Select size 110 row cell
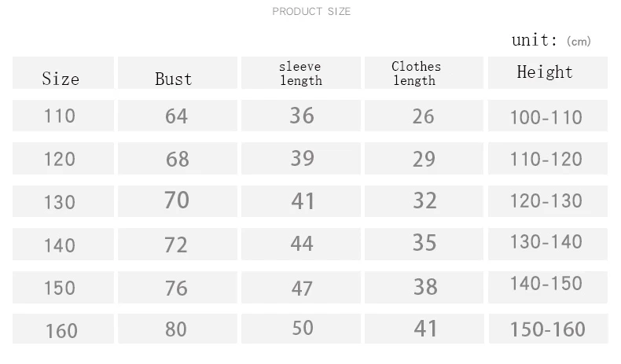The height and width of the screenshot is (364, 621). click(63, 116)
